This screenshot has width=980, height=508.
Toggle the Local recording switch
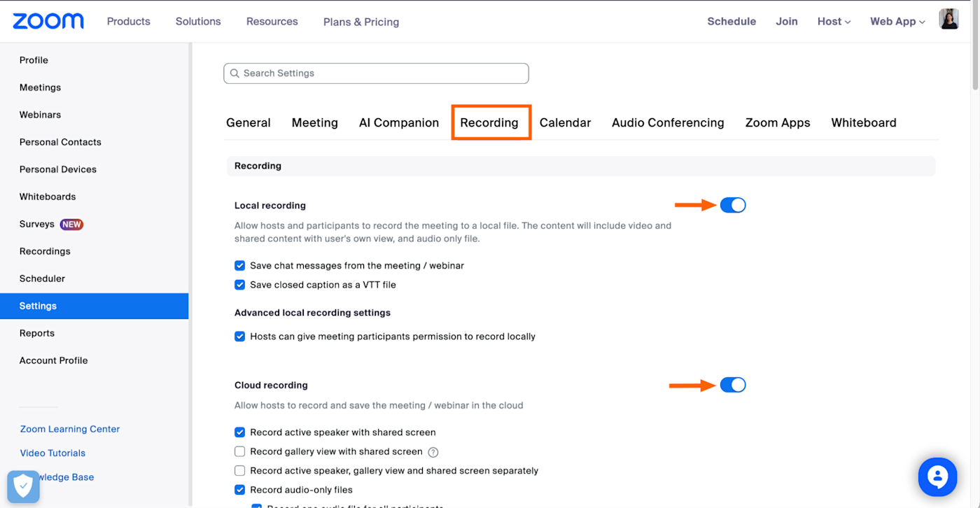click(x=733, y=205)
